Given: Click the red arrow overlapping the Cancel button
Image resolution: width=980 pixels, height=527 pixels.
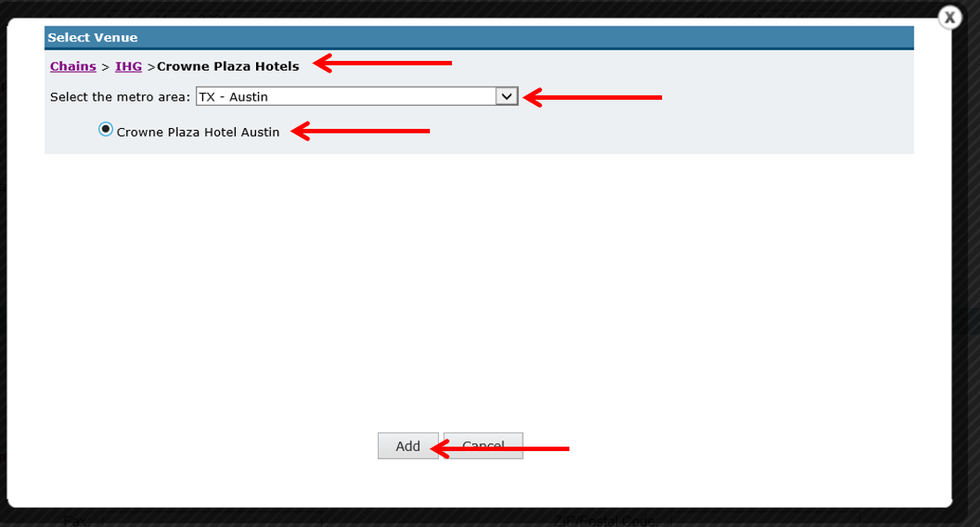Looking at the screenshot, I should click(500, 448).
